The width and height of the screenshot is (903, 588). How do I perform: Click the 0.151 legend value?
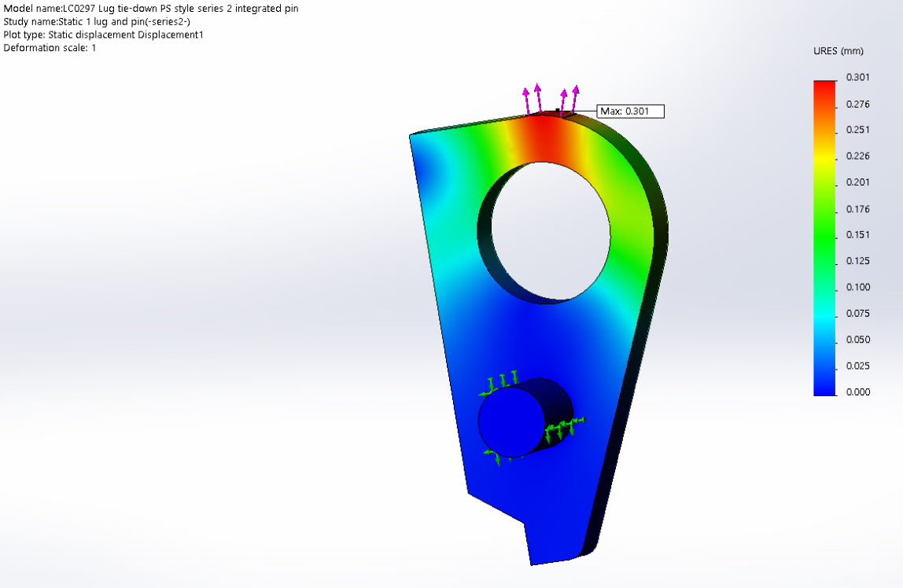click(x=857, y=235)
